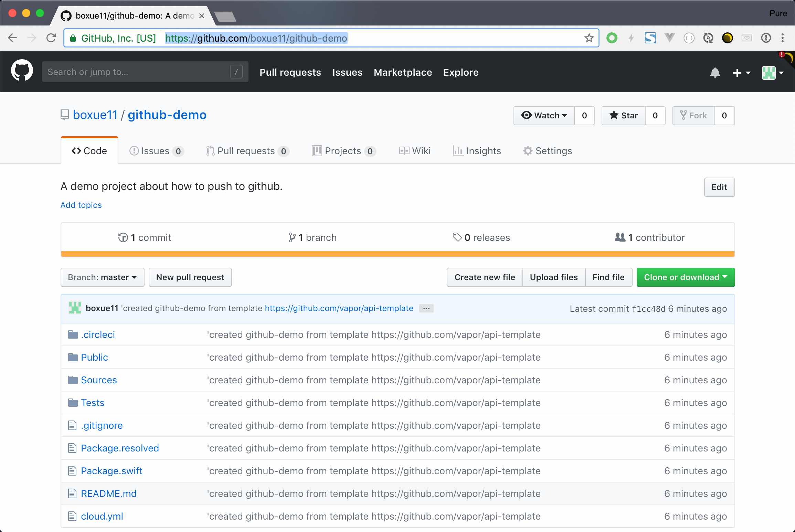Click Pull requests in top navigation
The height and width of the screenshot is (532, 795).
coord(290,72)
